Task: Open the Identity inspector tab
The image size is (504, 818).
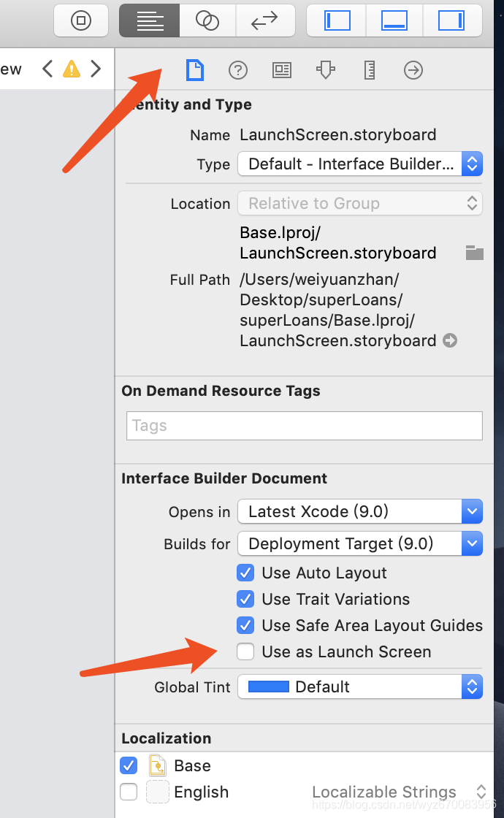Action: coord(282,70)
